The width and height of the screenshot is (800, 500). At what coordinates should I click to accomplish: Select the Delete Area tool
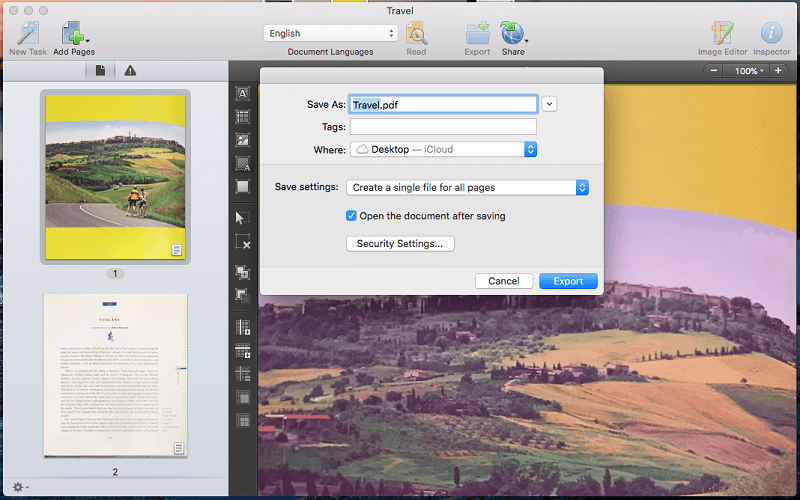243,241
